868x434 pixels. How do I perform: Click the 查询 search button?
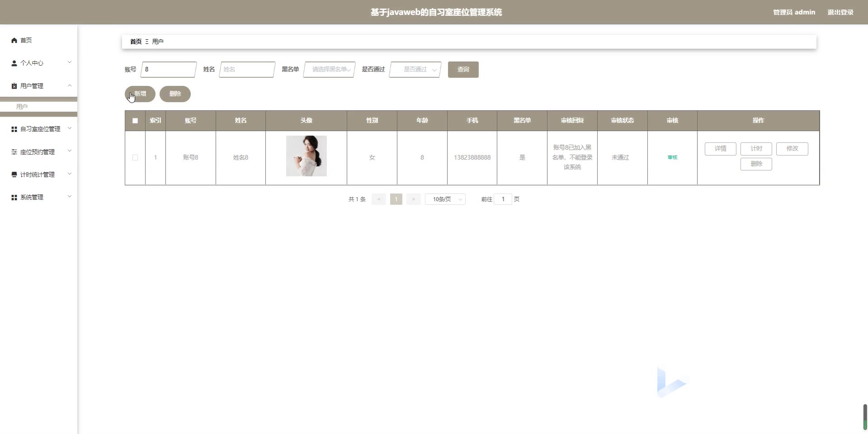pos(463,70)
